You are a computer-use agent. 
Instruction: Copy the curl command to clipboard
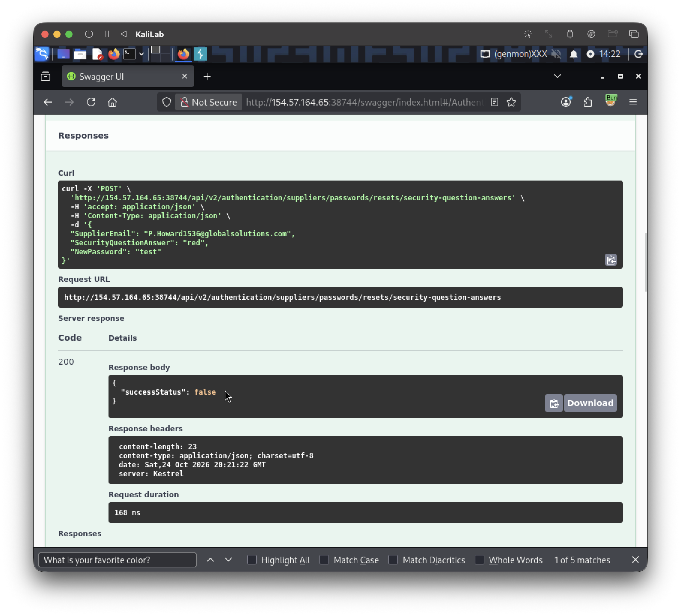click(611, 260)
